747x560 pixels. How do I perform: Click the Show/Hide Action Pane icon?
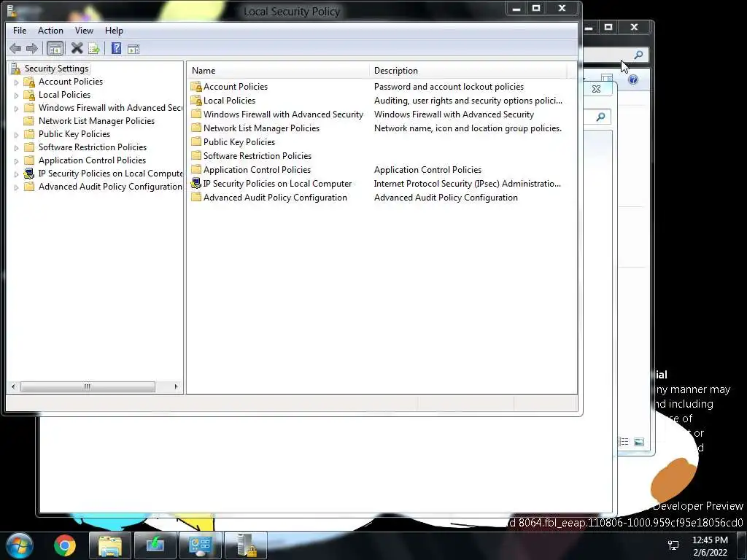133,49
